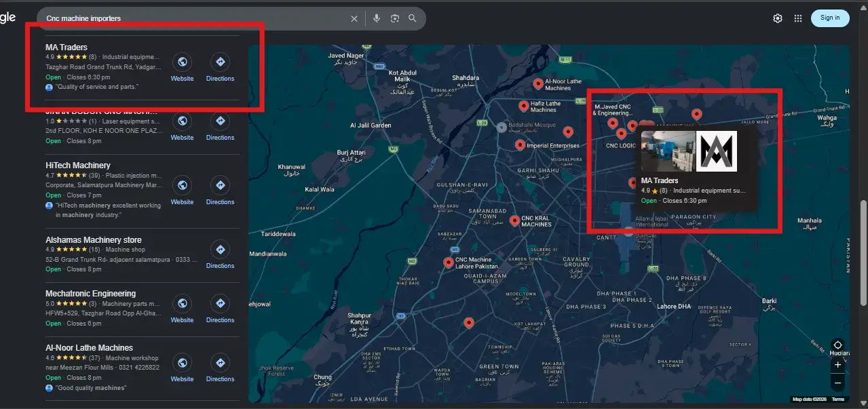Zoom out the map with minus button
The height and width of the screenshot is (409, 868).
(x=837, y=383)
